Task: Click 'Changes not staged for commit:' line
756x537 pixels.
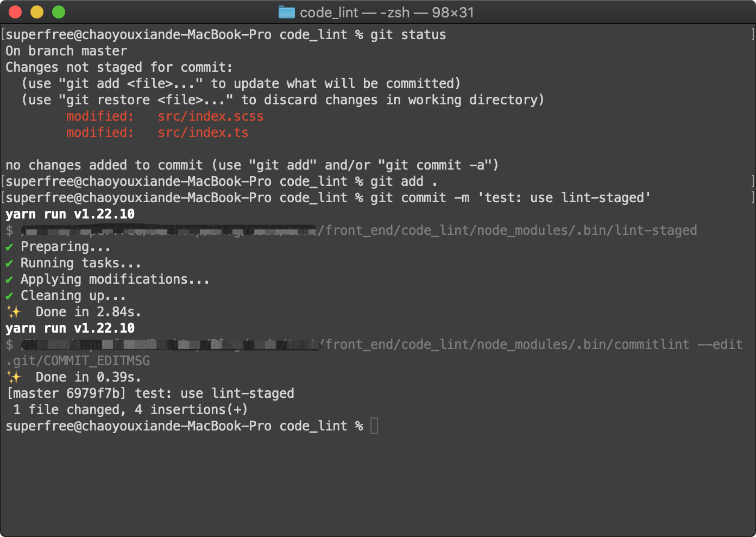Action: pyautogui.click(x=119, y=67)
